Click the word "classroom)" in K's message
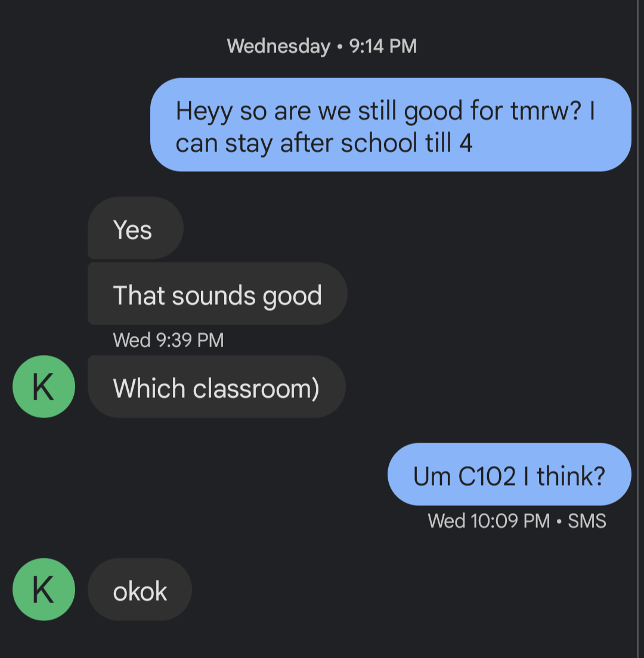 pyautogui.click(x=256, y=388)
